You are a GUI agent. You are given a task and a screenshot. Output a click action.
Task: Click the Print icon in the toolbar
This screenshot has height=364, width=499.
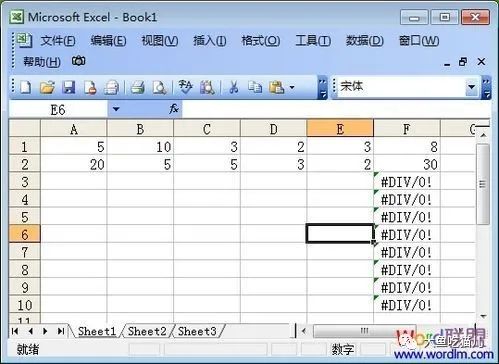(x=137, y=87)
